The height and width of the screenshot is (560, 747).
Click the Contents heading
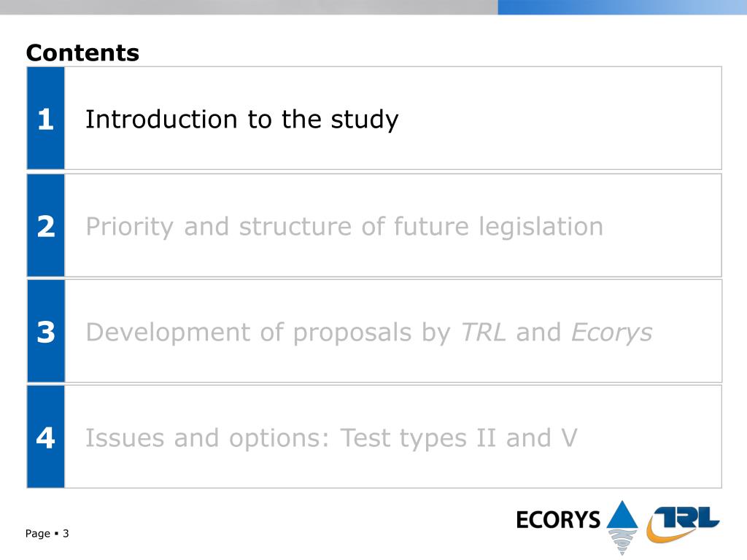point(82,52)
